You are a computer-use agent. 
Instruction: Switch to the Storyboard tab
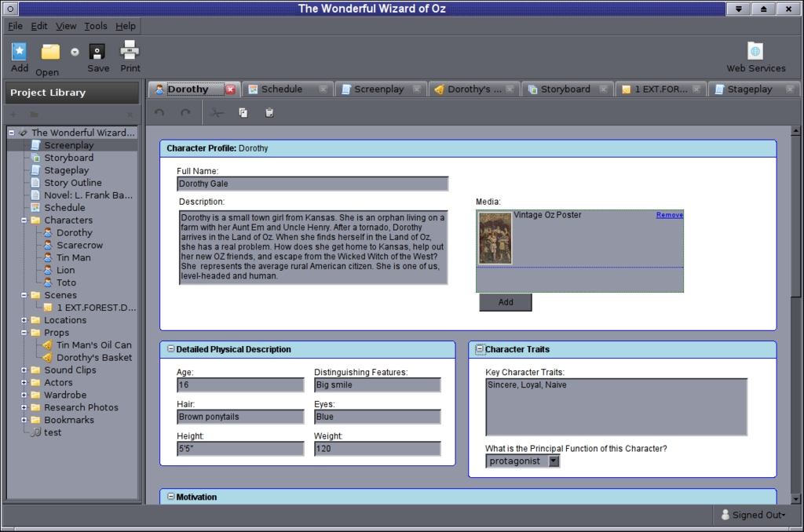point(565,89)
